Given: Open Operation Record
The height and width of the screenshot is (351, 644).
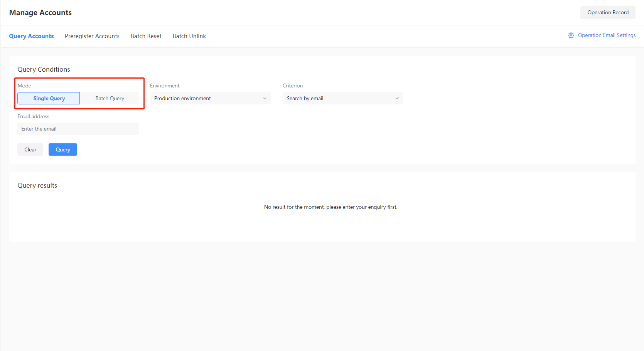Looking at the screenshot, I should point(608,12).
